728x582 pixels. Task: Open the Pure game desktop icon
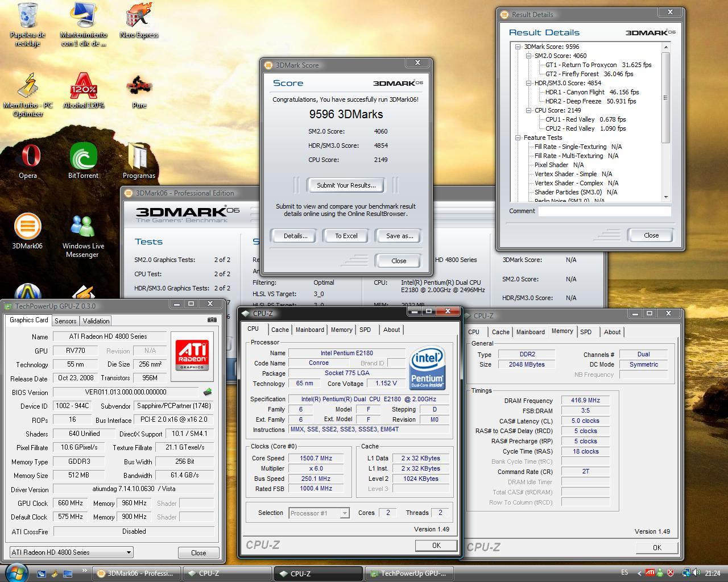(139, 90)
